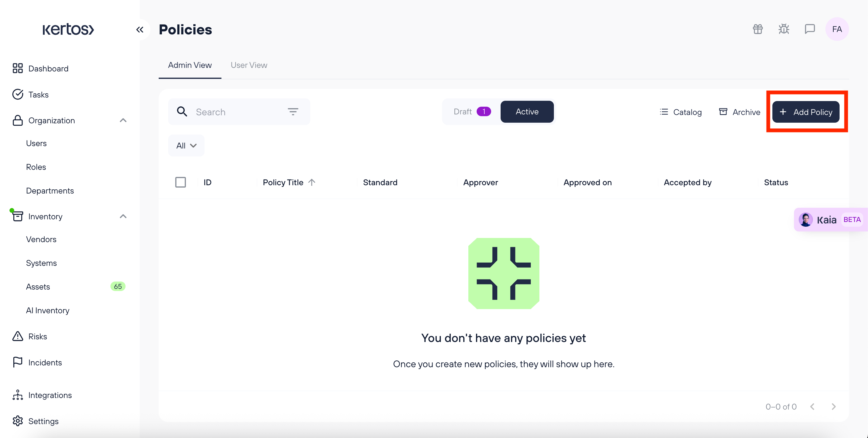Open the All filter dropdown
The height and width of the screenshot is (438, 868).
[186, 146]
